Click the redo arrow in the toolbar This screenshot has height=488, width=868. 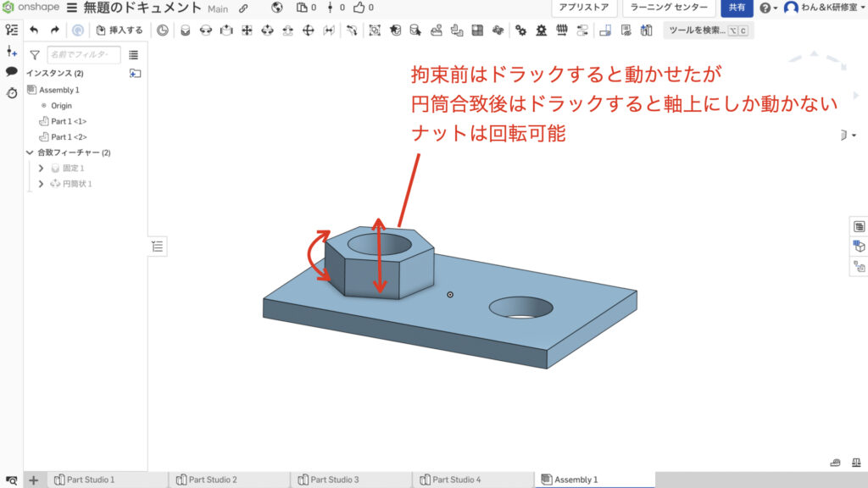tap(54, 30)
